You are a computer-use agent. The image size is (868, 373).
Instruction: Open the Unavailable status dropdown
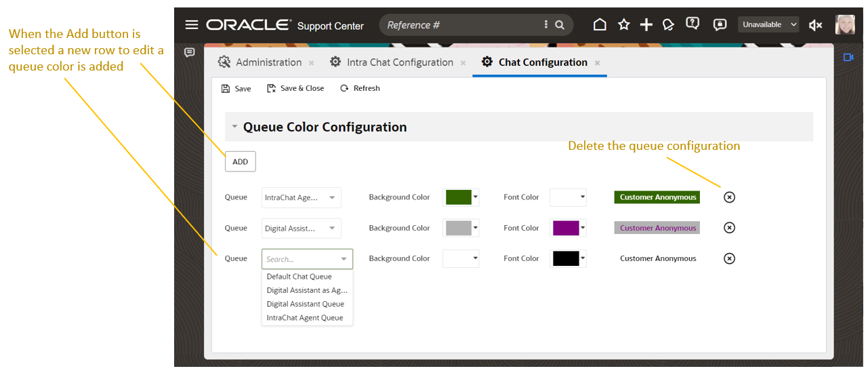coord(768,25)
